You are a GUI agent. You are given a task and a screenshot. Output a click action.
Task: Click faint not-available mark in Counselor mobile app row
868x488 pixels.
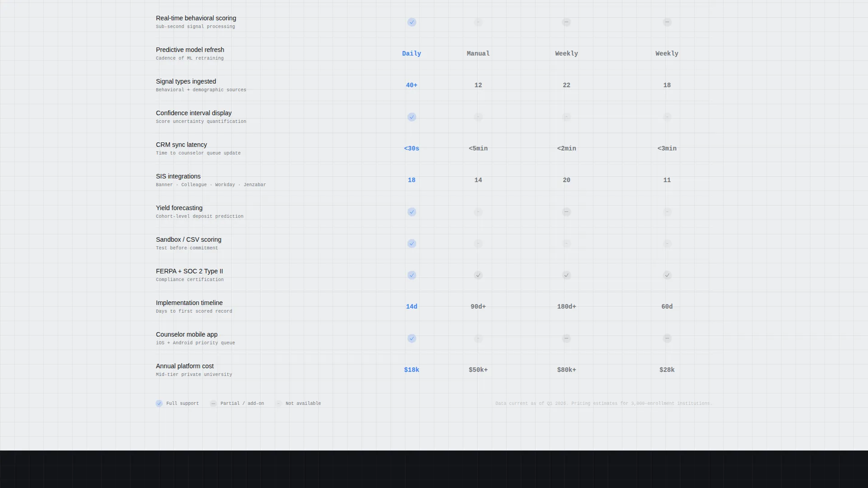478,338
